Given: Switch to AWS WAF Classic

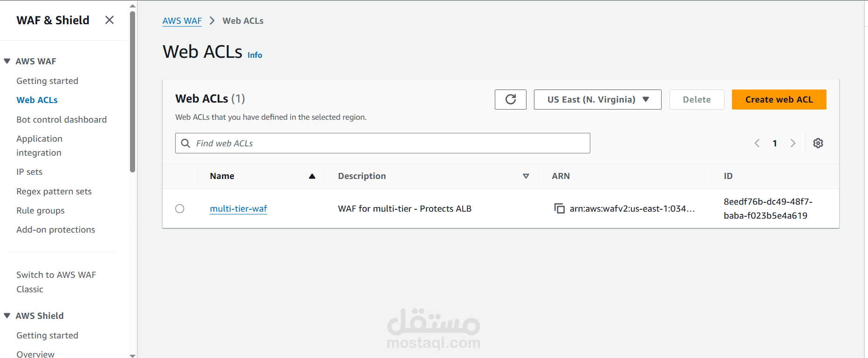Looking at the screenshot, I should coord(56,282).
